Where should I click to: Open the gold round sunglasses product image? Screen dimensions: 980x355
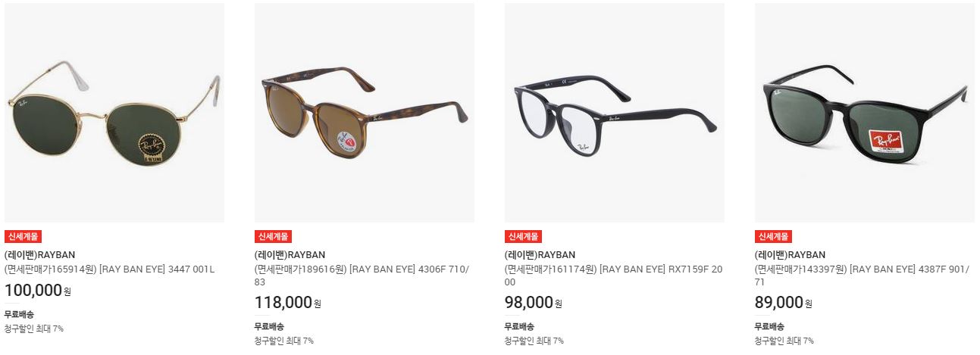point(114,113)
